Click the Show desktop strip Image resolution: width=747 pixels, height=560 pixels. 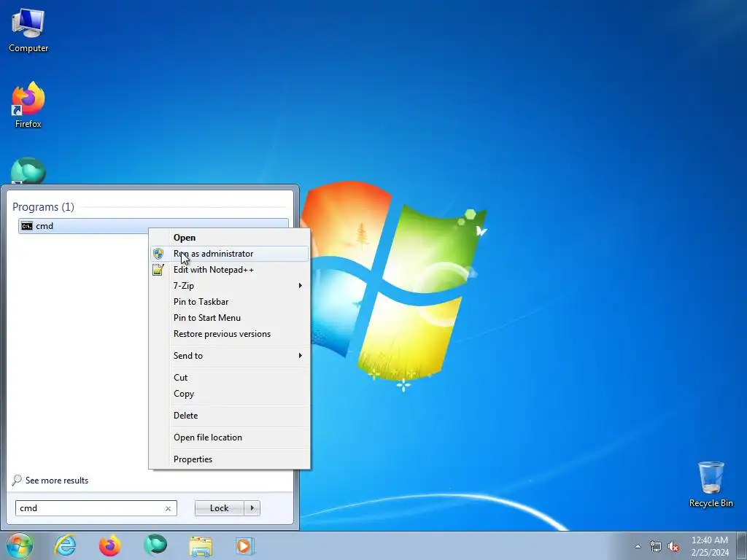click(742, 545)
